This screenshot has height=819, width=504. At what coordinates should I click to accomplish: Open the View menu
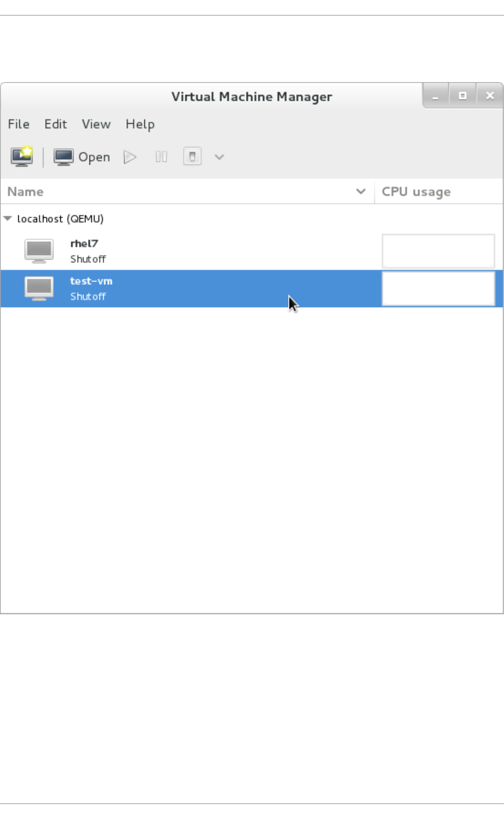point(96,124)
